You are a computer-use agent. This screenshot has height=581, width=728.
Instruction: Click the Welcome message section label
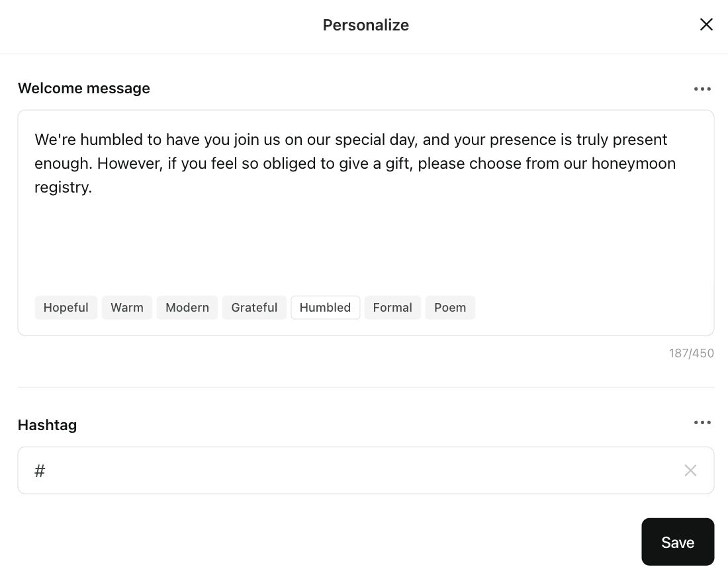coord(84,89)
